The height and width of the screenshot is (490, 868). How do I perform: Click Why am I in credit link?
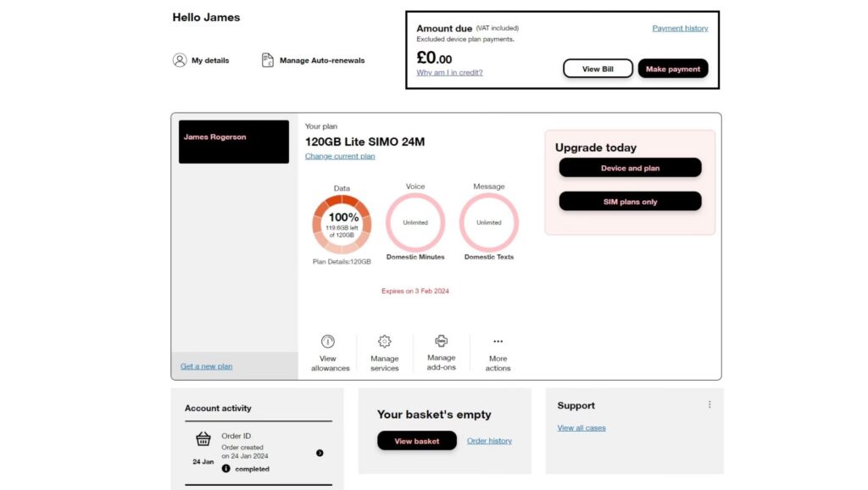(x=449, y=73)
